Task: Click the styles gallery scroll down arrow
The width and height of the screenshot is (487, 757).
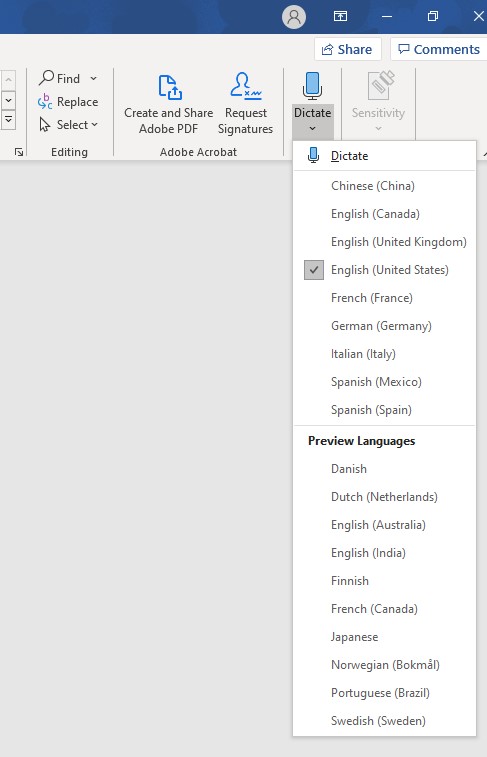Action: 8,100
